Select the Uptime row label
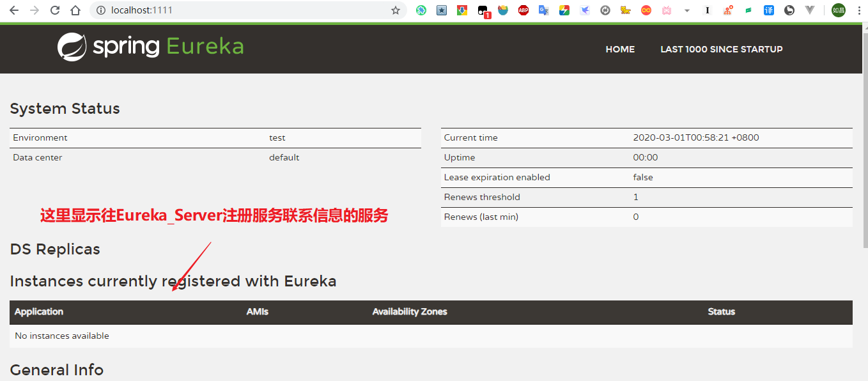 460,157
